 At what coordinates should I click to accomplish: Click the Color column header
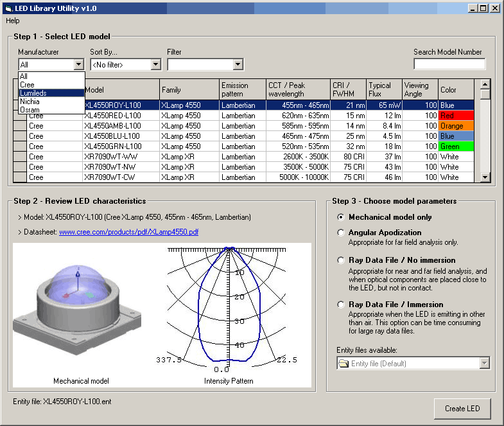click(x=456, y=90)
